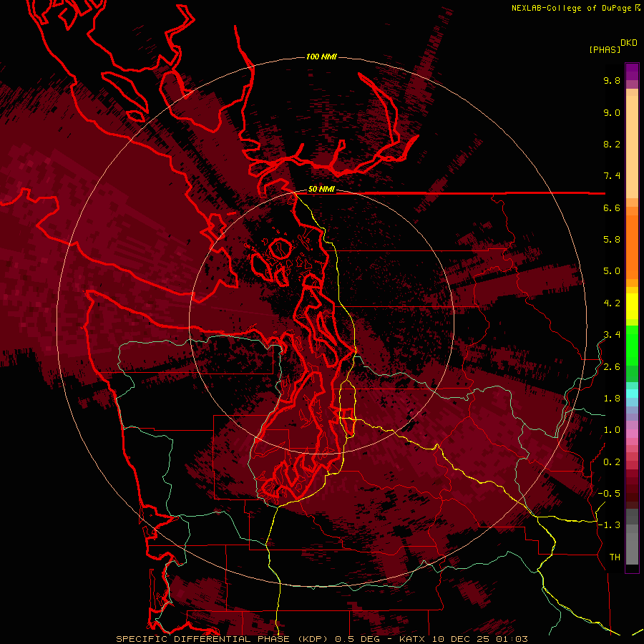
Task: Click the 1.8 legend value
Action: coord(612,399)
